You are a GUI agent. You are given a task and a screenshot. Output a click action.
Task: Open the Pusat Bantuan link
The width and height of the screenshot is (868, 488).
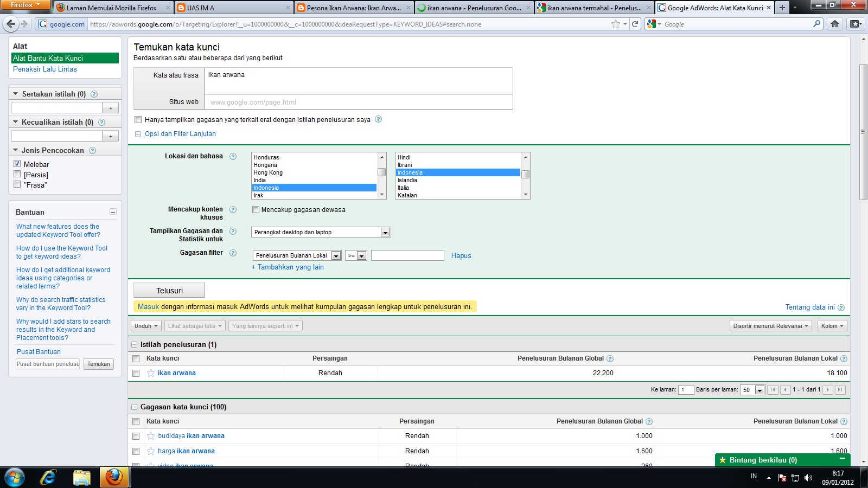click(39, 352)
